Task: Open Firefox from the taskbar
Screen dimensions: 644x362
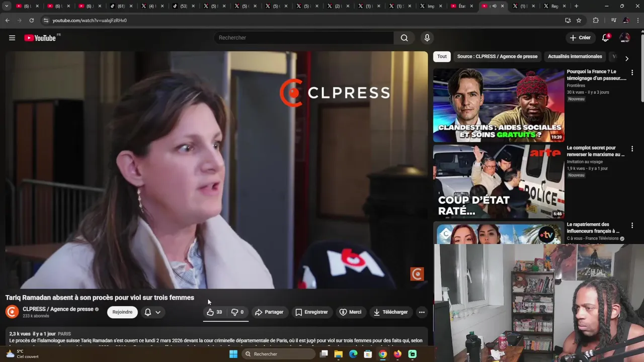Action: [398, 354]
